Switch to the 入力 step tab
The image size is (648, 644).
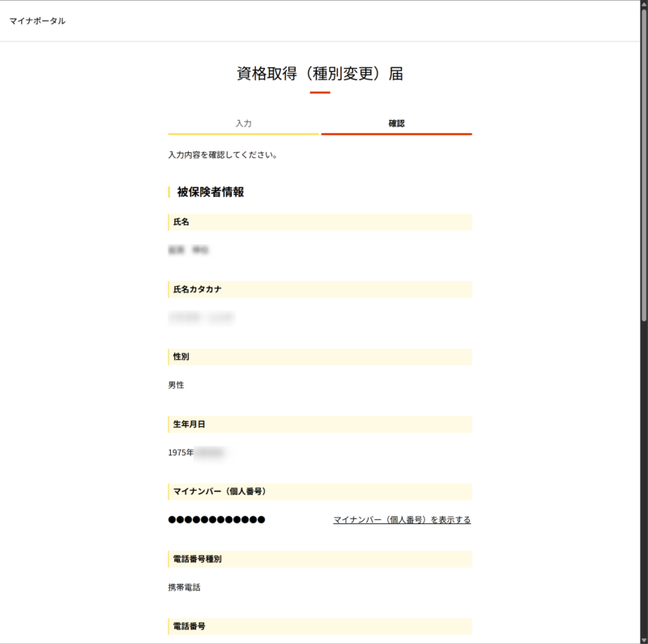(244, 124)
